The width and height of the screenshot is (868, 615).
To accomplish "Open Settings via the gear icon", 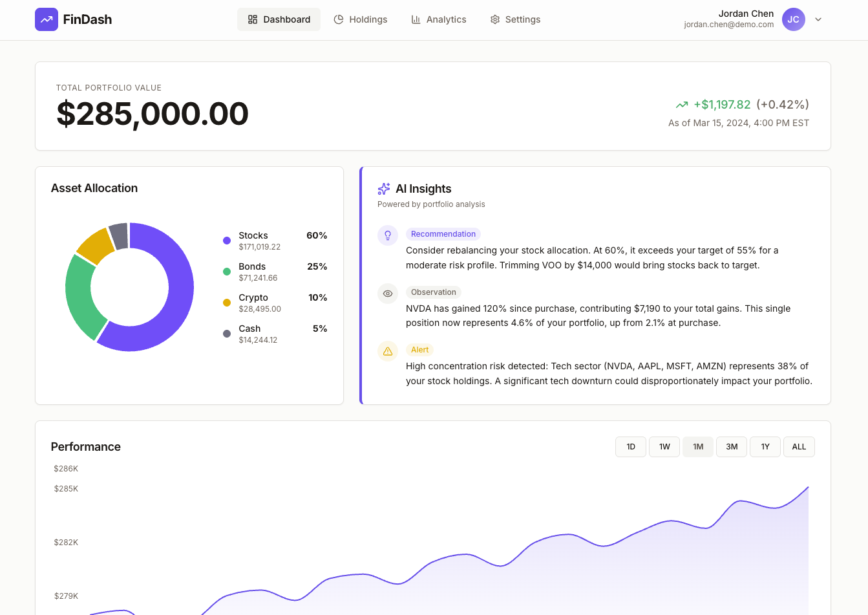I will click(x=494, y=19).
